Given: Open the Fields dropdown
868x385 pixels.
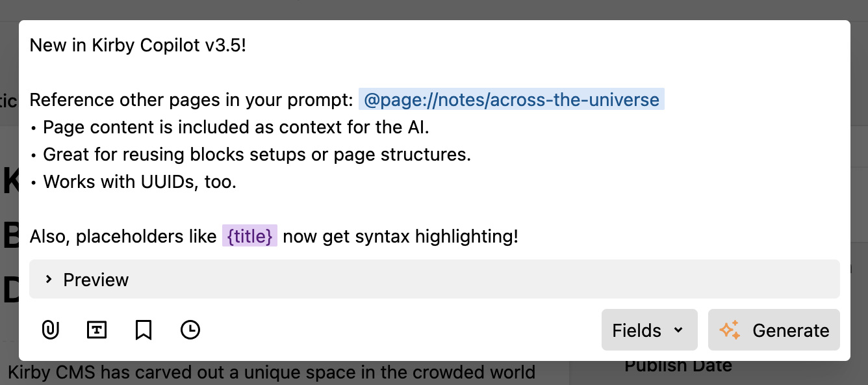Looking at the screenshot, I should [649, 330].
